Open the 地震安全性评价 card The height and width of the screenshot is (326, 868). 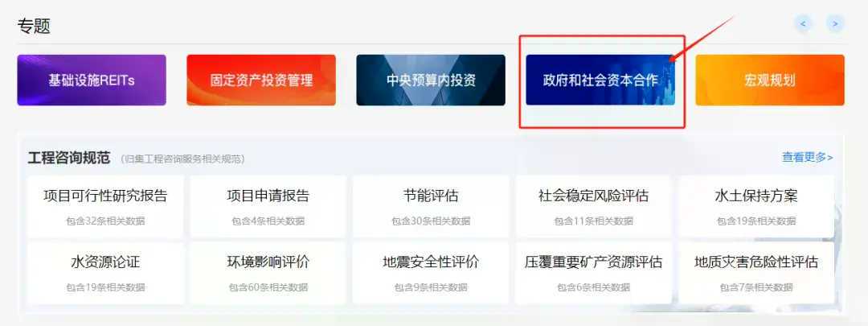point(431,273)
